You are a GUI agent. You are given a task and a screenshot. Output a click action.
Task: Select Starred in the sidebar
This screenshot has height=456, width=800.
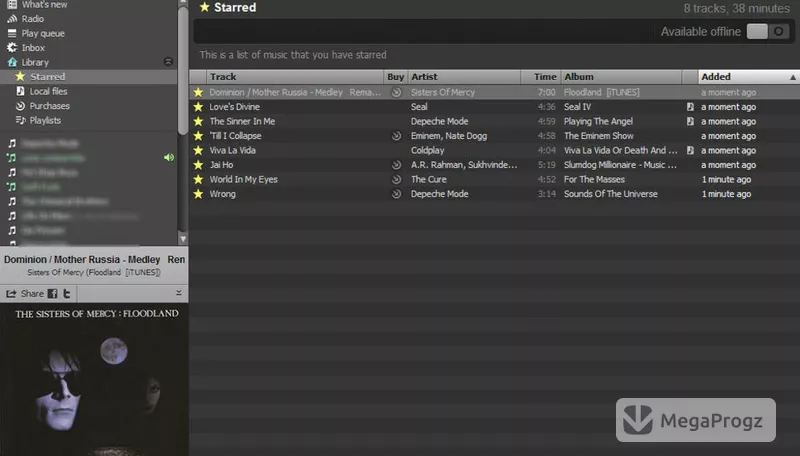point(88,77)
